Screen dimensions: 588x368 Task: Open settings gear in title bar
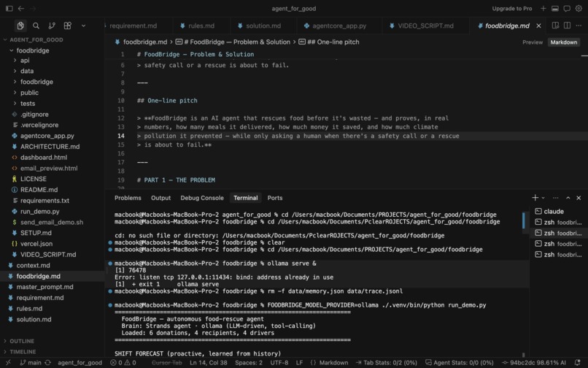click(x=579, y=8)
